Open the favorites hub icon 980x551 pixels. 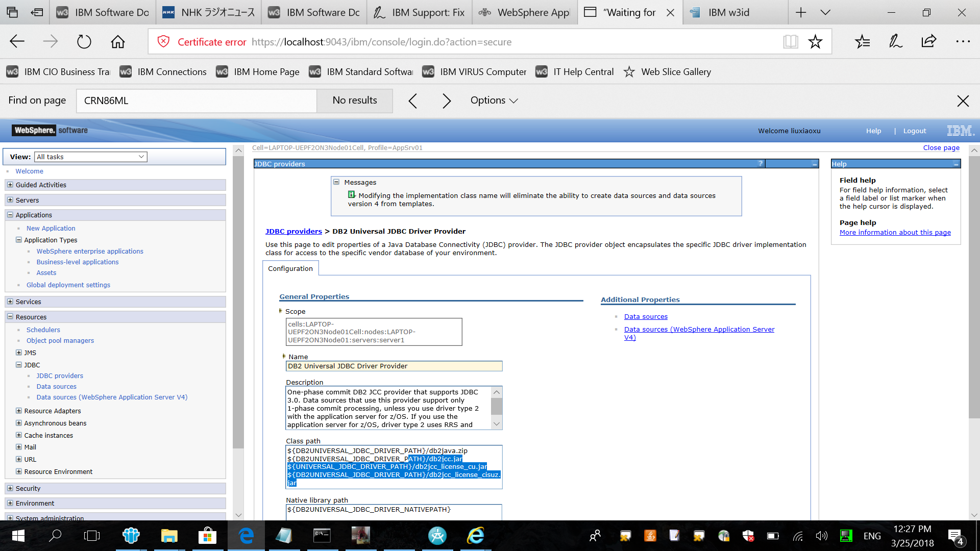click(x=863, y=42)
